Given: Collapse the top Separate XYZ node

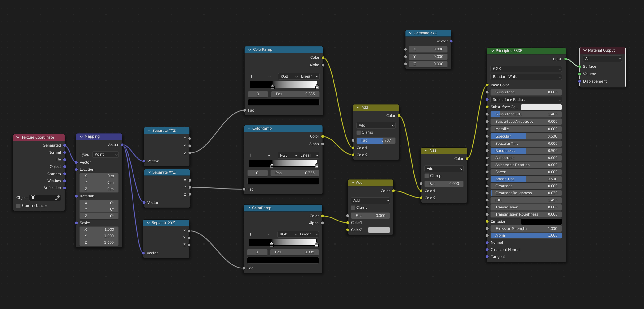Looking at the screenshot, I should [x=149, y=131].
